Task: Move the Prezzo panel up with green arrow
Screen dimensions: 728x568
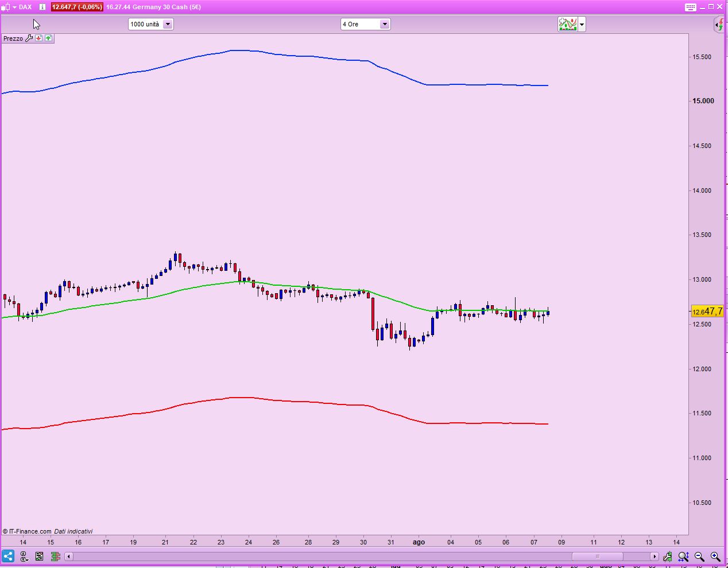Action: click(48, 38)
